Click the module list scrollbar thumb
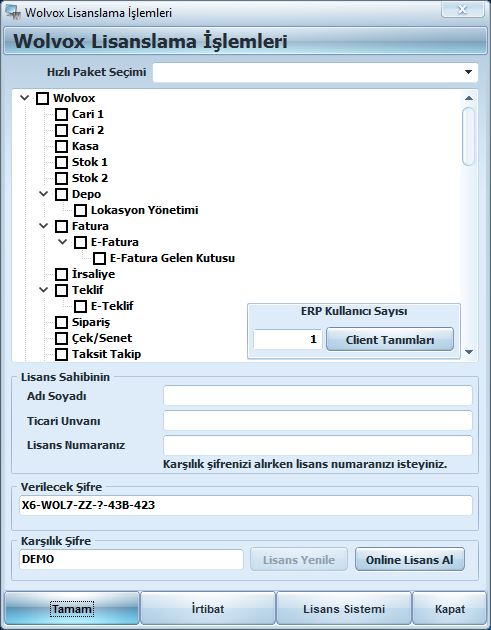Viewport: 491px width, 630px height. click(468, 137)
